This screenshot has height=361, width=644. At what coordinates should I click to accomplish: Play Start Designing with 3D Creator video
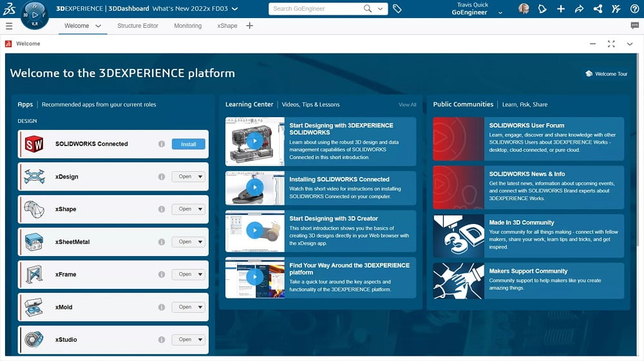[x=254, y=230]
